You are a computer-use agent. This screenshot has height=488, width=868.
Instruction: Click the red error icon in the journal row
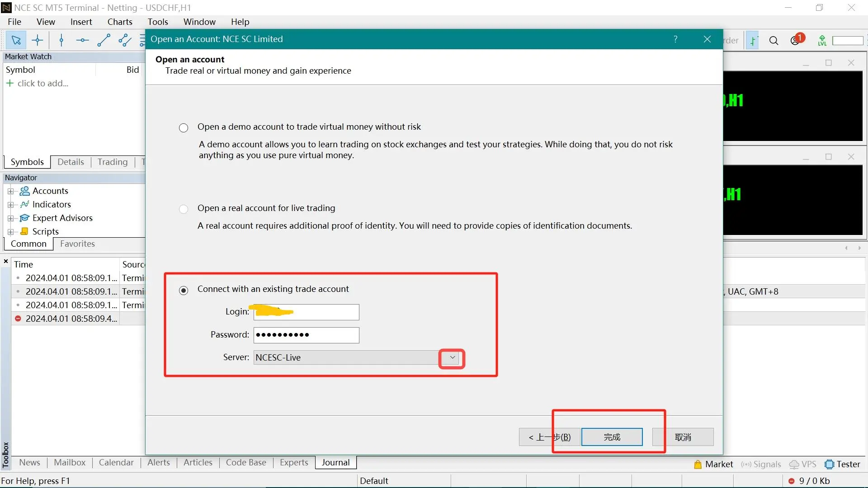(x=18, y=319)
